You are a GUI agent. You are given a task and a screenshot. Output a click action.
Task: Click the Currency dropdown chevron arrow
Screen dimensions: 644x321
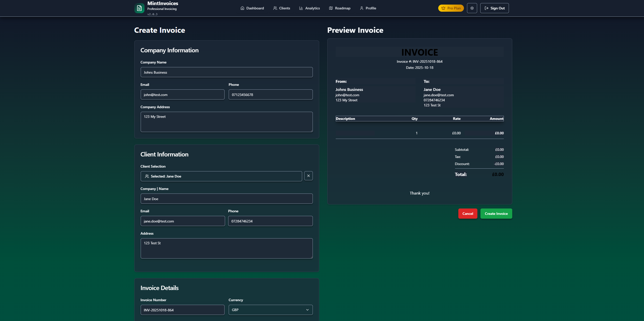tap(307, 310)
